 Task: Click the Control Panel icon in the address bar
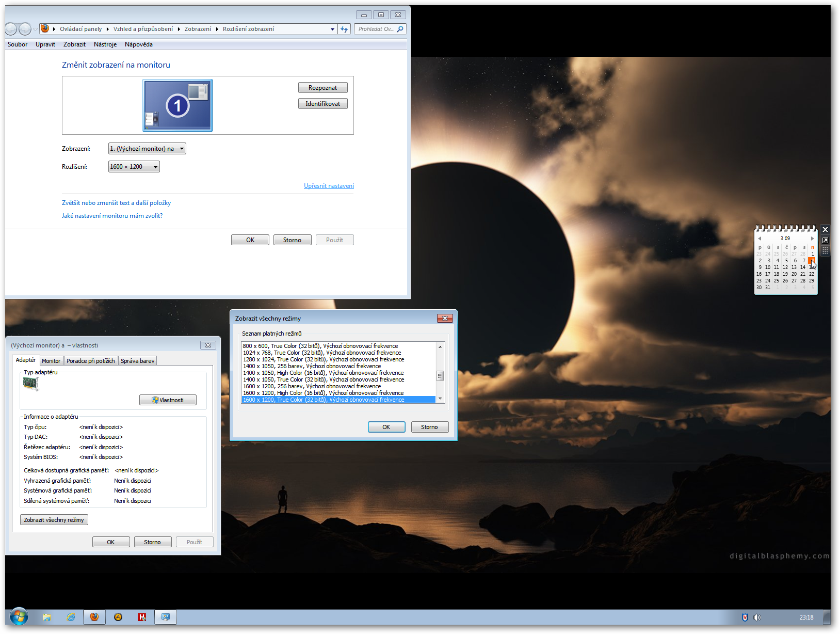point(45,29)
